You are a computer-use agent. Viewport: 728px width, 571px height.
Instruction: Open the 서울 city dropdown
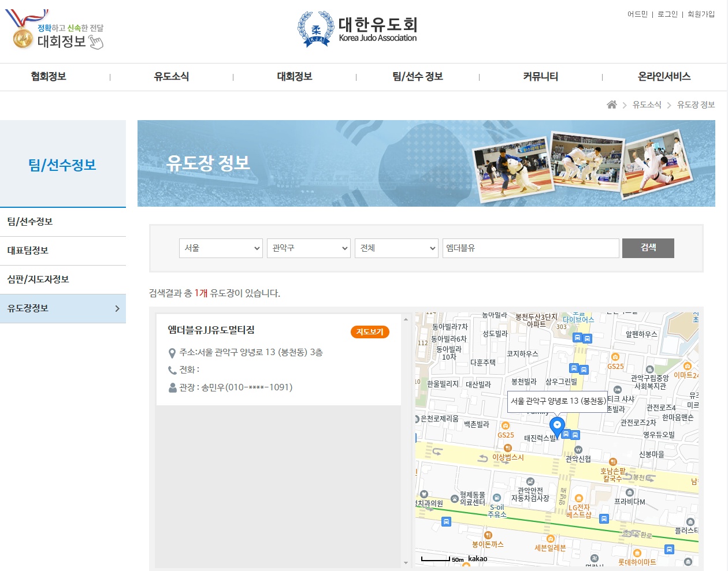pyautogui.click(x=221, y=248)
